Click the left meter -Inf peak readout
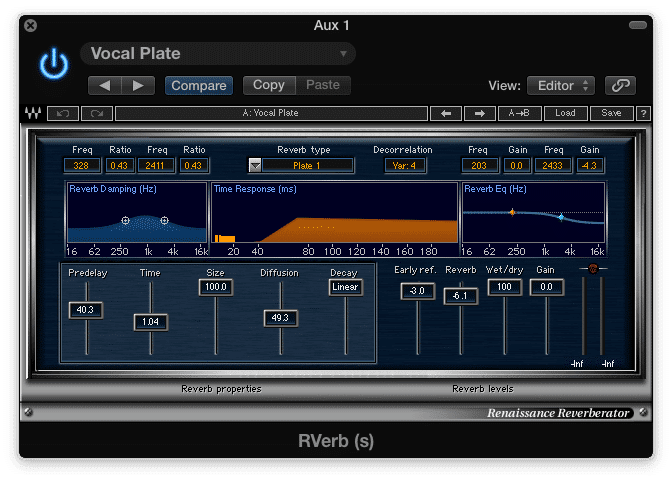The width and height of the screenshot is (672, 481). pos(577,364)
